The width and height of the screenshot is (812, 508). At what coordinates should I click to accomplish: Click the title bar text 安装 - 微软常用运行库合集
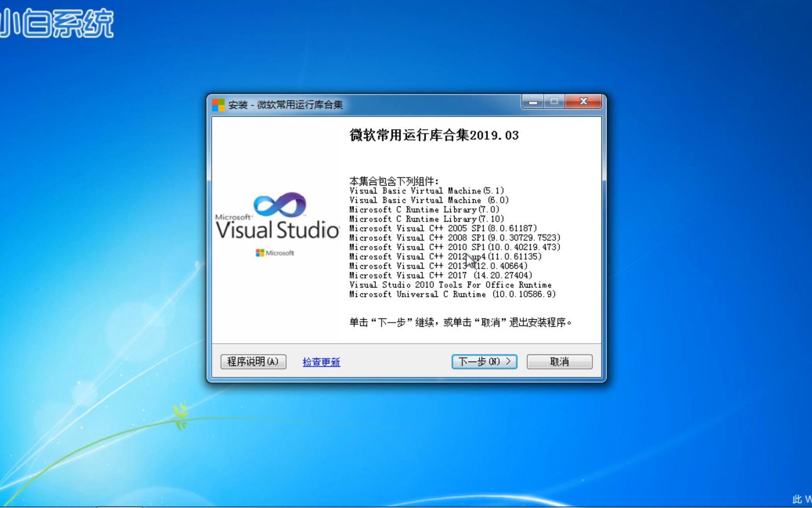pyautogui.click(x=286, y=105)
